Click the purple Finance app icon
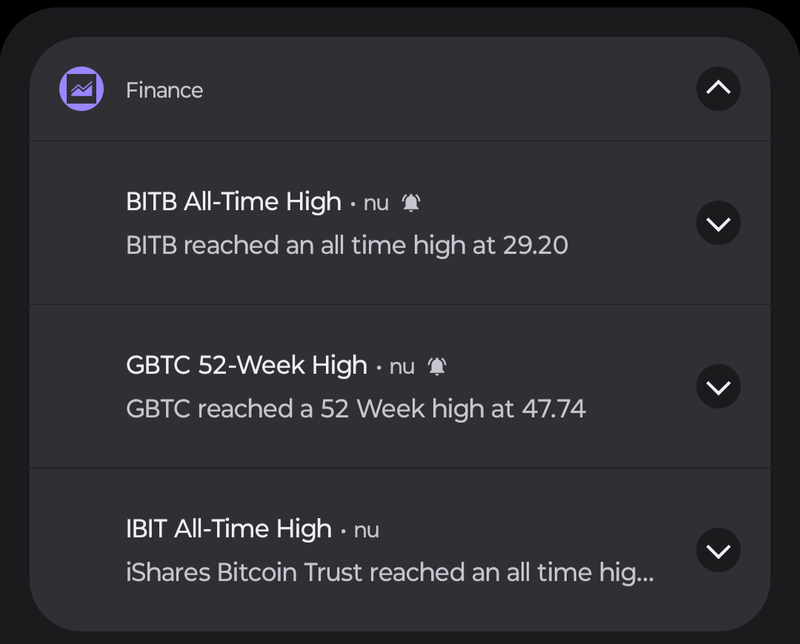800x644 pixels. pos(81,89)
